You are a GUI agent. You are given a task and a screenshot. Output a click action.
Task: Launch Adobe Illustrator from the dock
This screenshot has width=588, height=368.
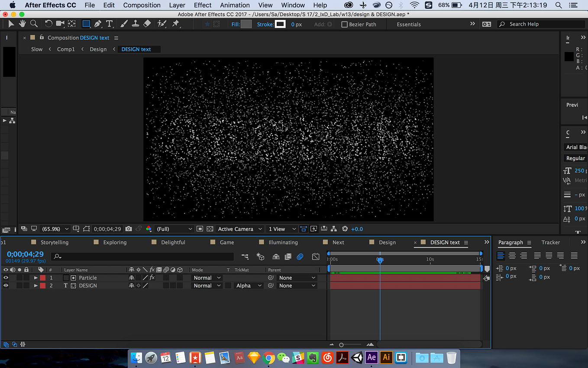tap(386, 358)
